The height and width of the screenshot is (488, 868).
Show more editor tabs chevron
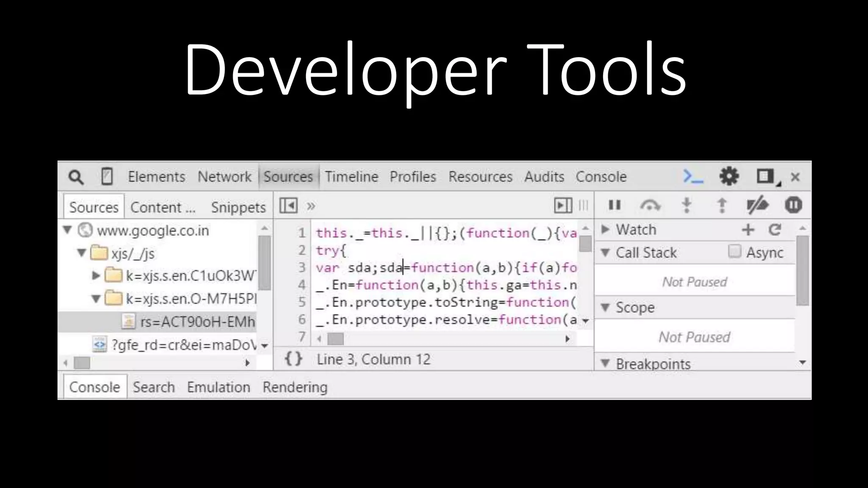pyautogui.click(x=311, y=206)
